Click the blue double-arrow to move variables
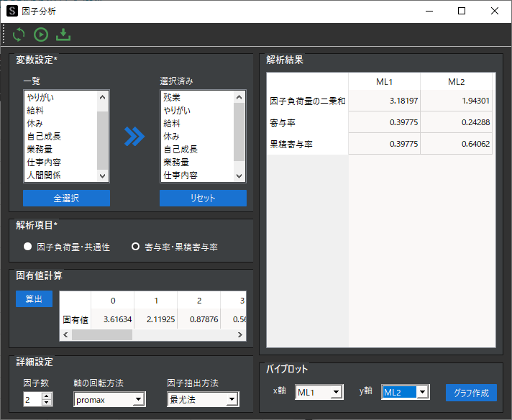Viewport: 512px width, 420px height. click(x=134, y=136)
